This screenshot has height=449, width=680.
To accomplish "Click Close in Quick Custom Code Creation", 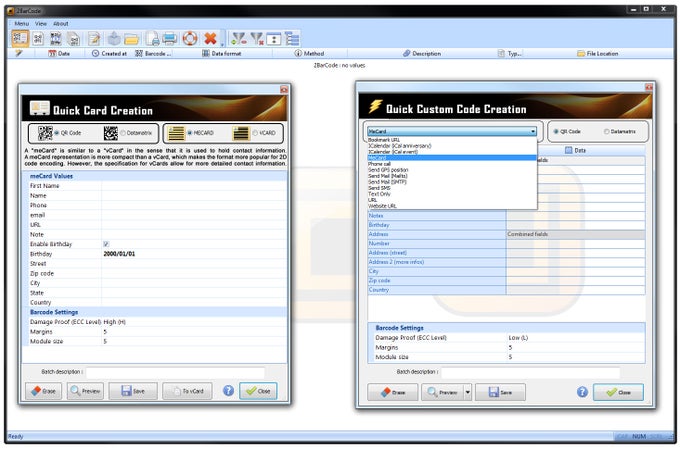I will (618, 393).
